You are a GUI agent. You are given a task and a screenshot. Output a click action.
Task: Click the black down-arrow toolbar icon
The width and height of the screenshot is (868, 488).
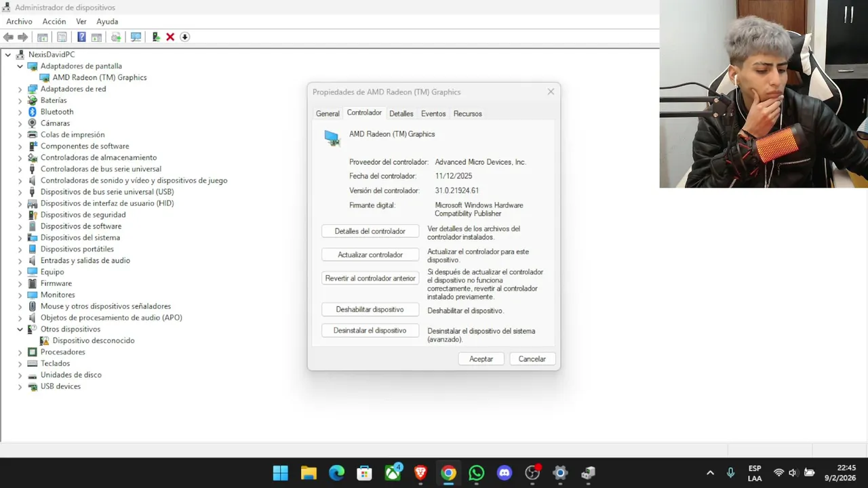pos(184,37)
